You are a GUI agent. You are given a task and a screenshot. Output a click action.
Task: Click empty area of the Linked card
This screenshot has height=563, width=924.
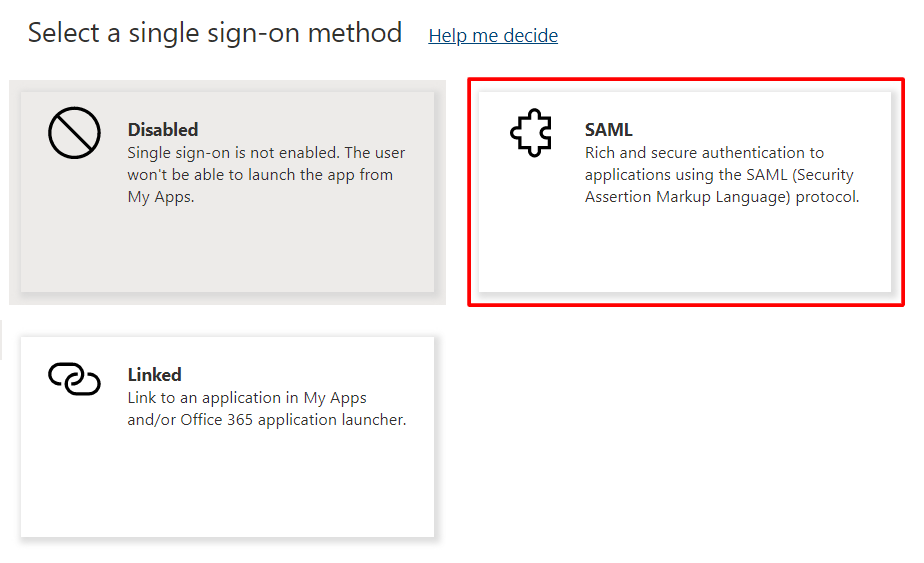click(x=227, y=485)
